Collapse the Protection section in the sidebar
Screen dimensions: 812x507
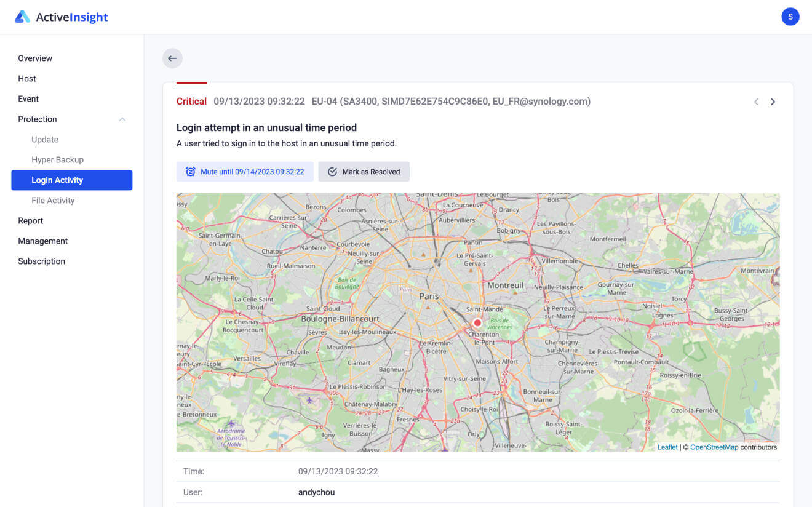[122, 119]
